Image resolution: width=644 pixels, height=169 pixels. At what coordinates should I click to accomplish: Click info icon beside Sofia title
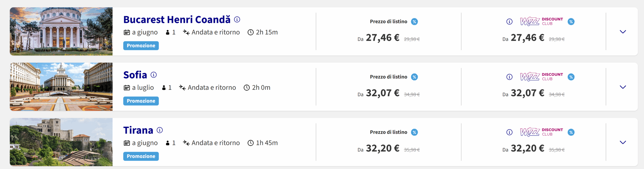pos(153,75)
